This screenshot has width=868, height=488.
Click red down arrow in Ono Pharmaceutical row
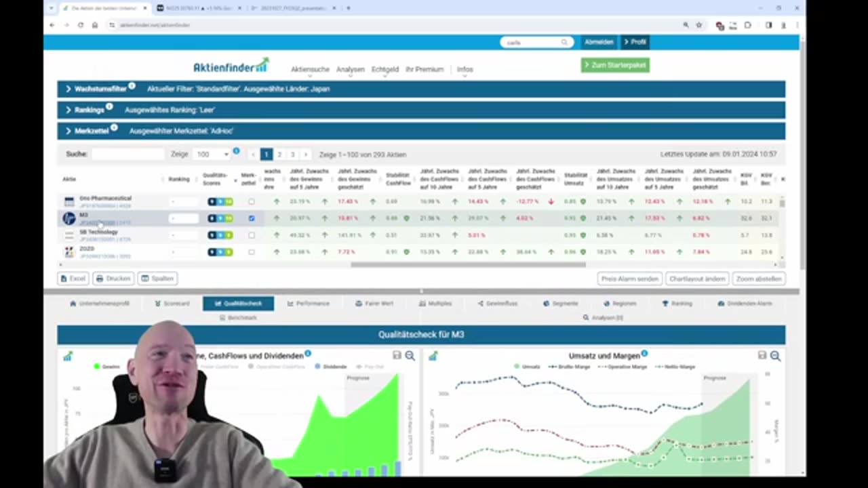pyautogui.click(x=551, y=201)
